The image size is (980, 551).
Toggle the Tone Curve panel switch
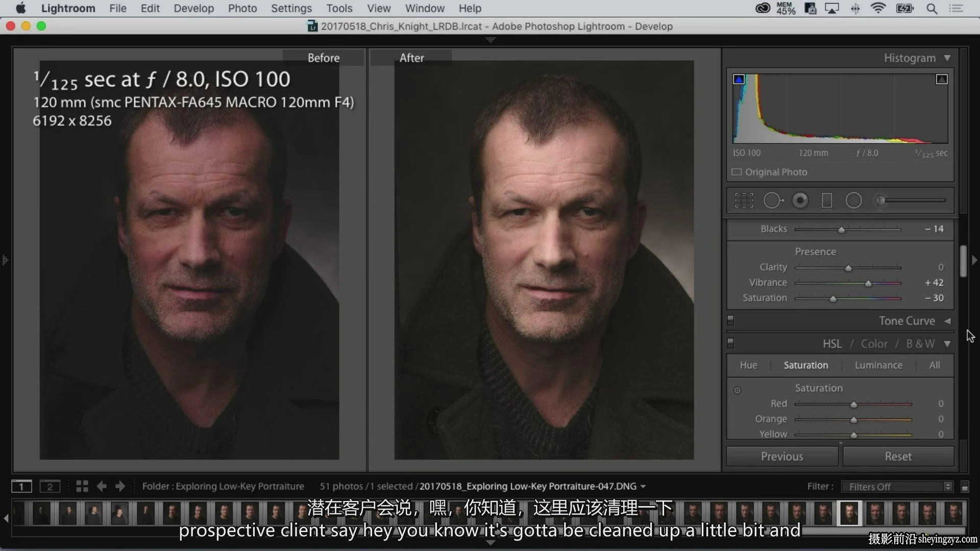pyautogui.click(x=730, y=320)
